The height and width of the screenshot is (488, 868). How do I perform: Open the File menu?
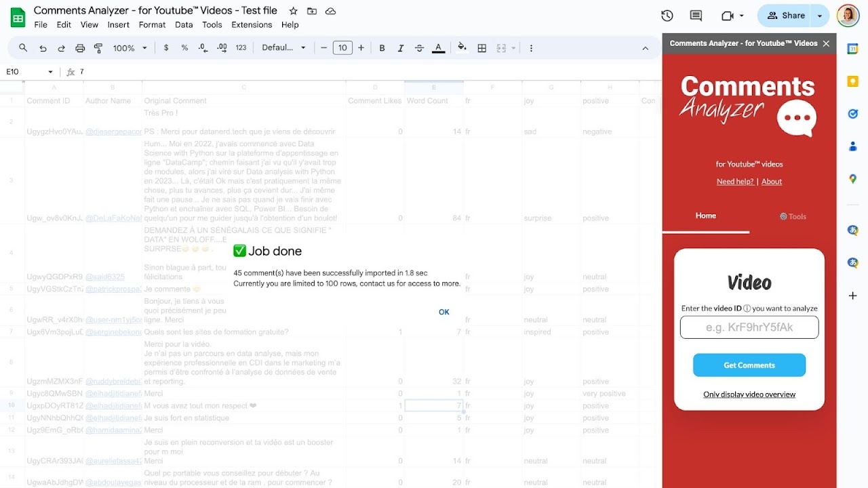coord(41,25)
